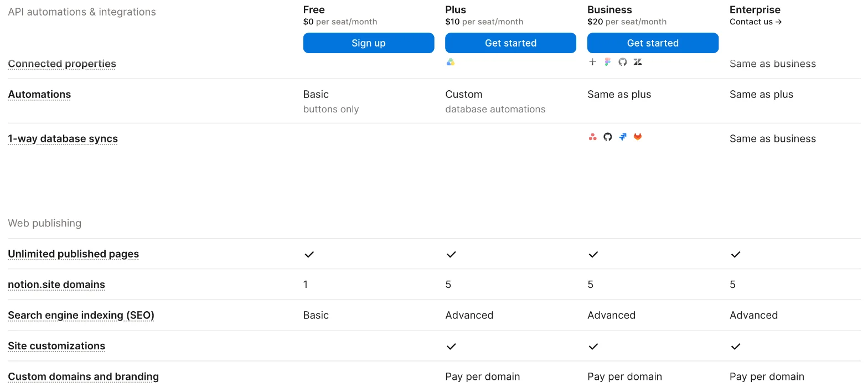Click the Free notion.site domains value 1
The width and height of the screenshot is (868, 392).
click(x=306, y=285)
